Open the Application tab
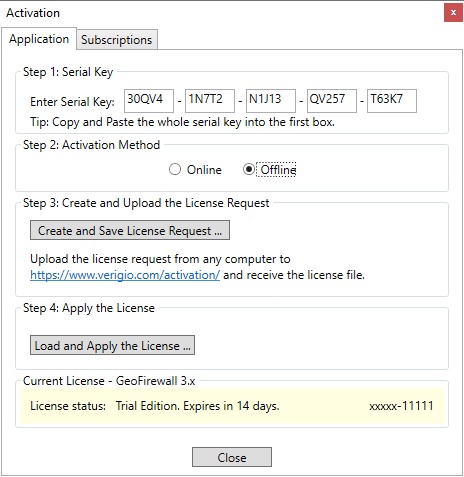Viewport: 464px width, 477px height. (x=39, y=39)
